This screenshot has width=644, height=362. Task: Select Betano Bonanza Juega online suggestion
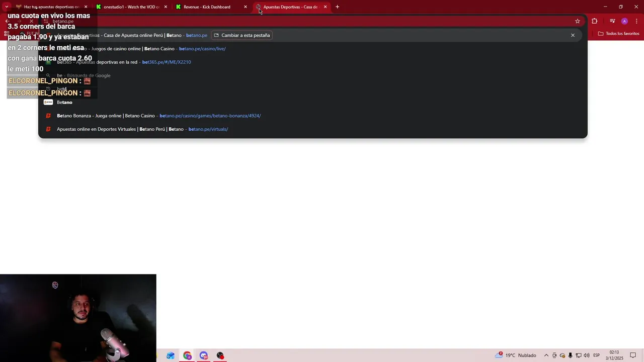click(313, 116)
